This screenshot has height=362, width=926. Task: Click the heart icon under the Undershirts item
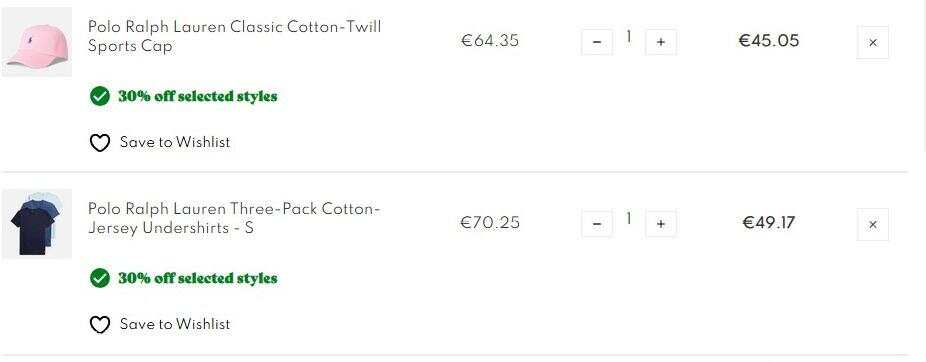100,324
